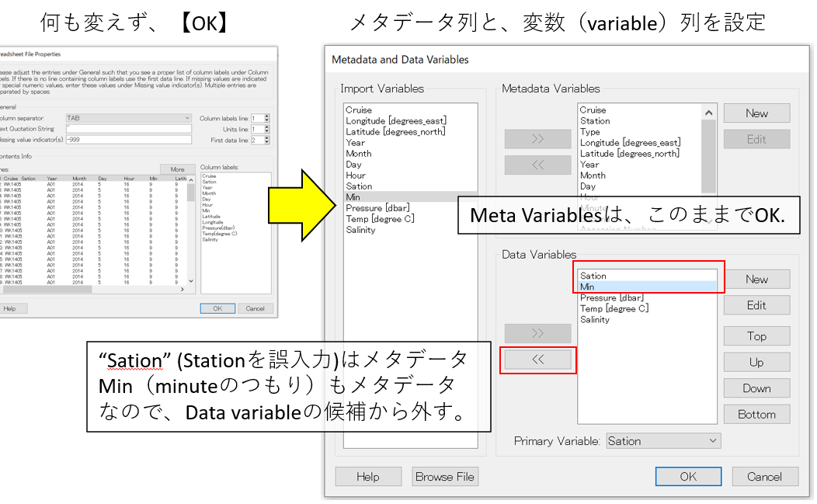The height and width of the screenshot is (504, 817).
Task: Adjust the First data line spinner
Action: 267,142
